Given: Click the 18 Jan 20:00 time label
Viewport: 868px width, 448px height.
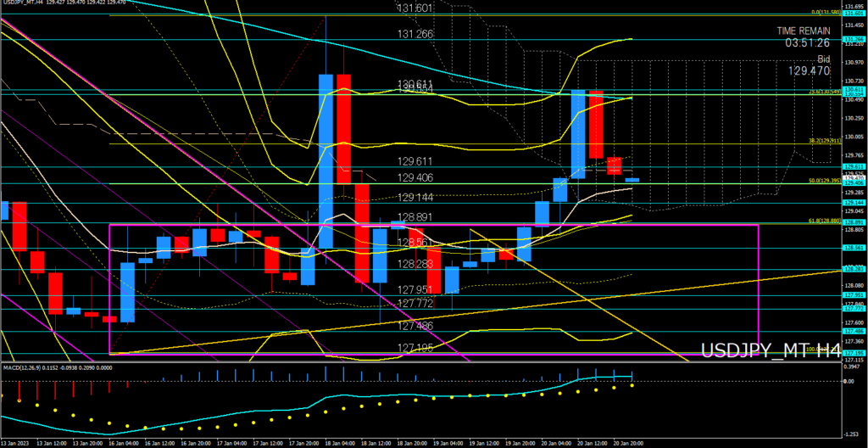Looking at the screenshot, I should [413, 444].
